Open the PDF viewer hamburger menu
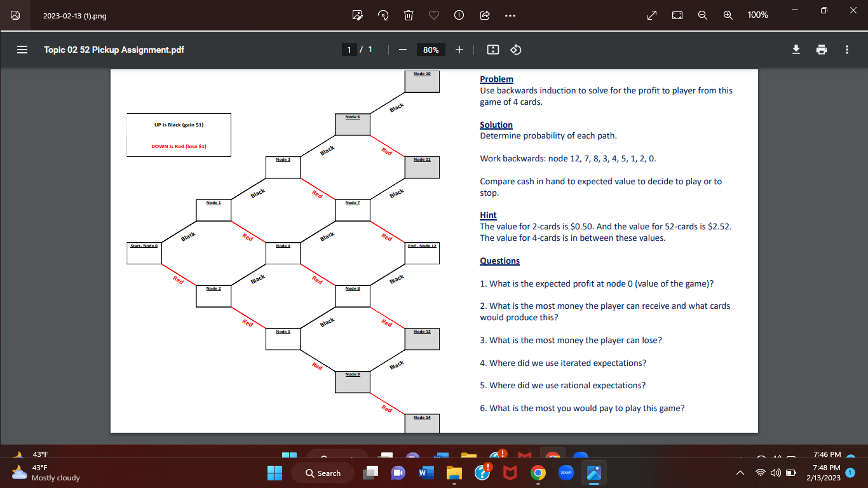 click(x=22, y=50)
